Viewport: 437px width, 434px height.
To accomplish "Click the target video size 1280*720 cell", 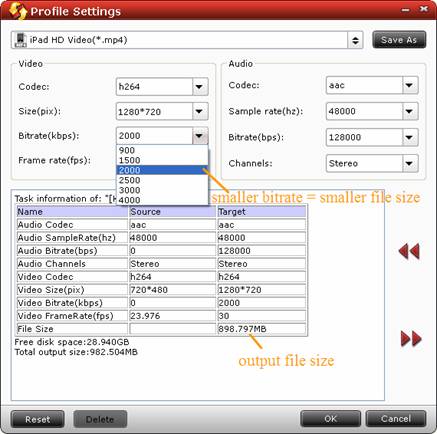I will click(x=262, y=290).
